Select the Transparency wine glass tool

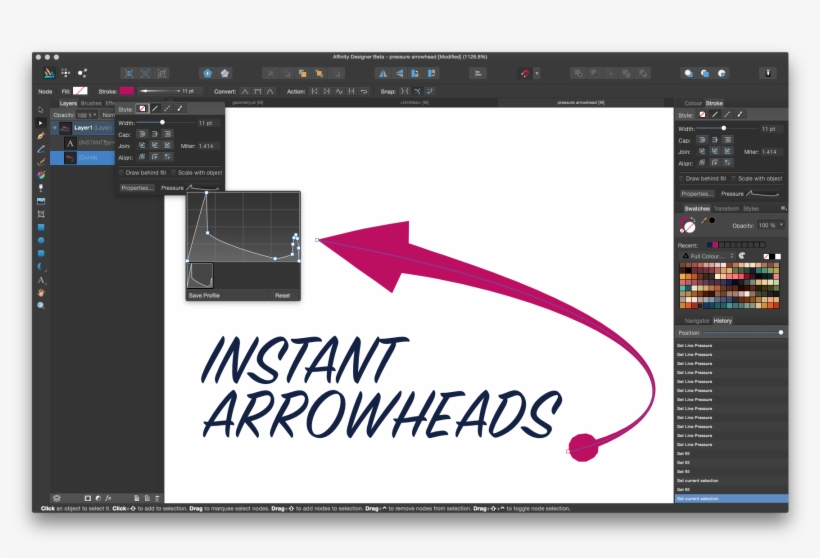click(41, 188)
